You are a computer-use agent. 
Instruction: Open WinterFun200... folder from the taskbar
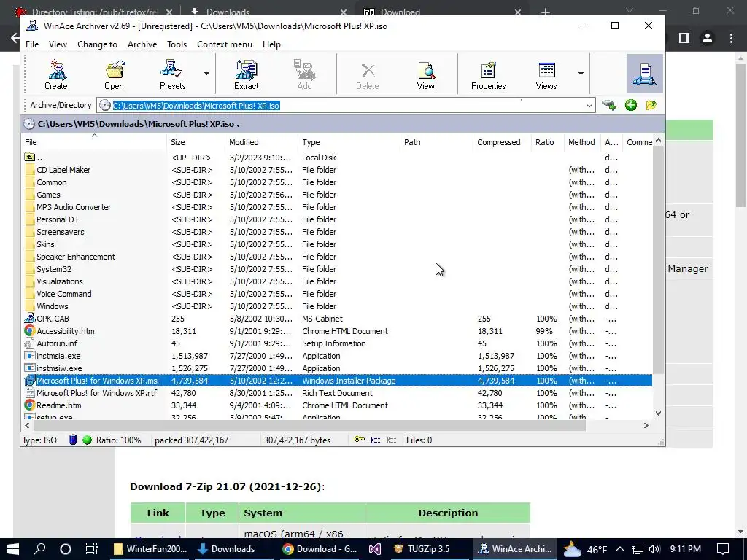(x=150, y=549)
